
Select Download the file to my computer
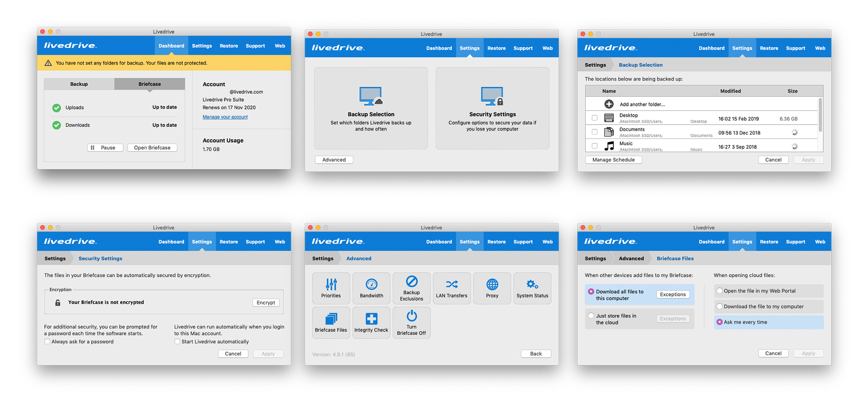click(720, 306)
